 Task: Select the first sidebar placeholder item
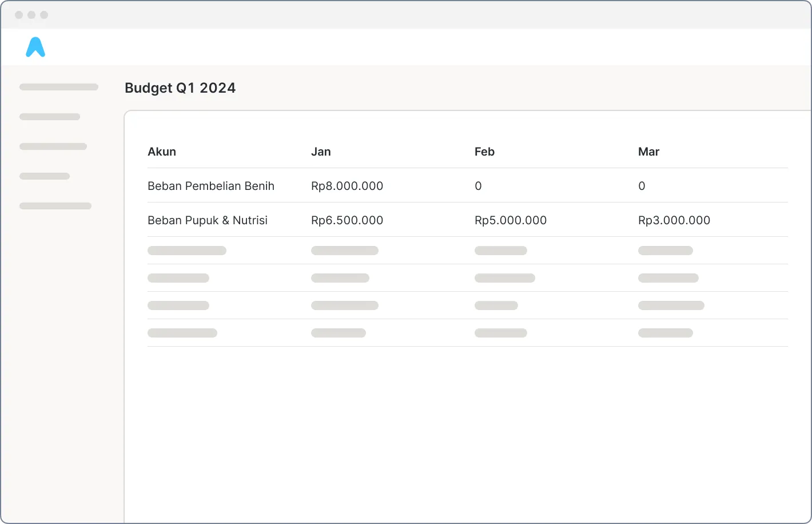point(59,87)
